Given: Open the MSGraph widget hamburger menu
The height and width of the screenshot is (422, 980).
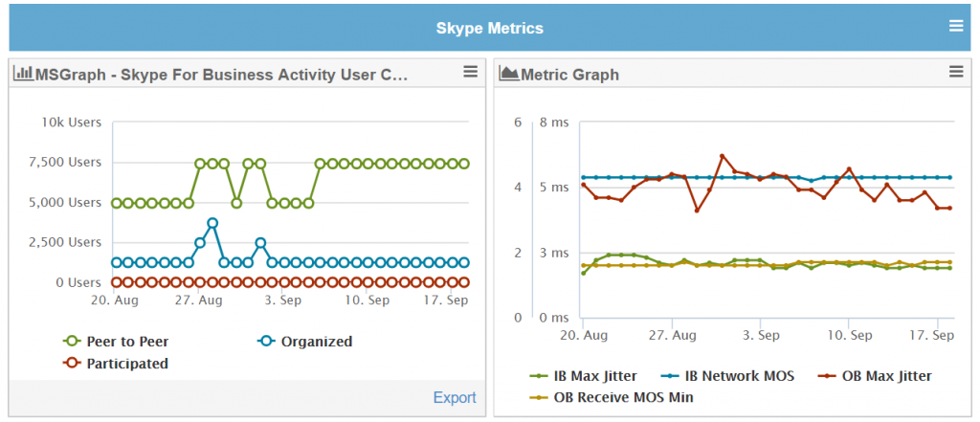Looking at the screenshot, I should coord(471,72).
